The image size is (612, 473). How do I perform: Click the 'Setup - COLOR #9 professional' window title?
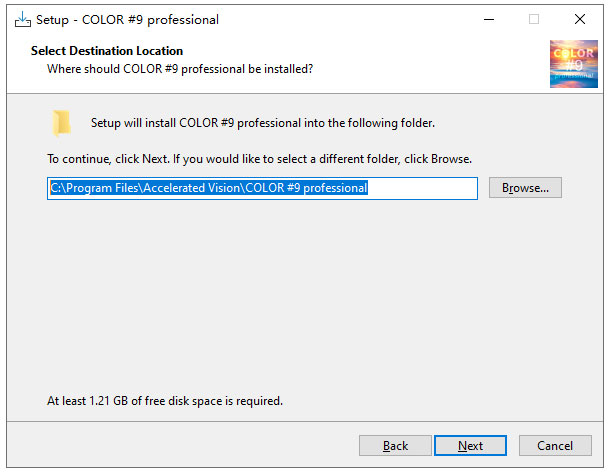[x=127, y=20]
